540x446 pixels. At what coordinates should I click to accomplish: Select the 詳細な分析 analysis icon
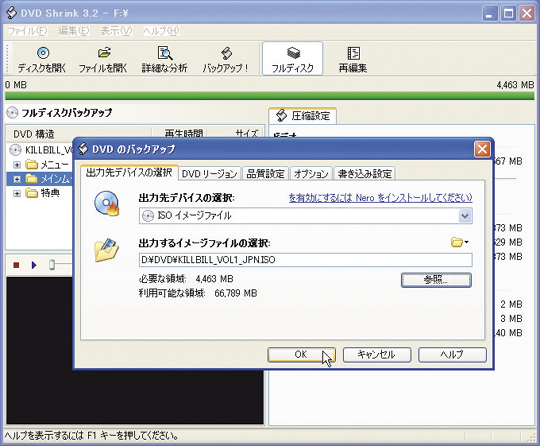165,53
